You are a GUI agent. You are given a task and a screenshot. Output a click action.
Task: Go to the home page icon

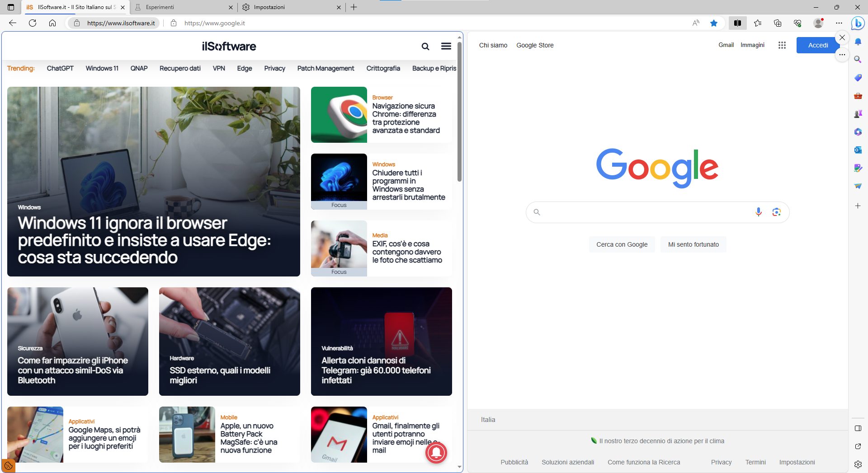(x=52, y=23)
